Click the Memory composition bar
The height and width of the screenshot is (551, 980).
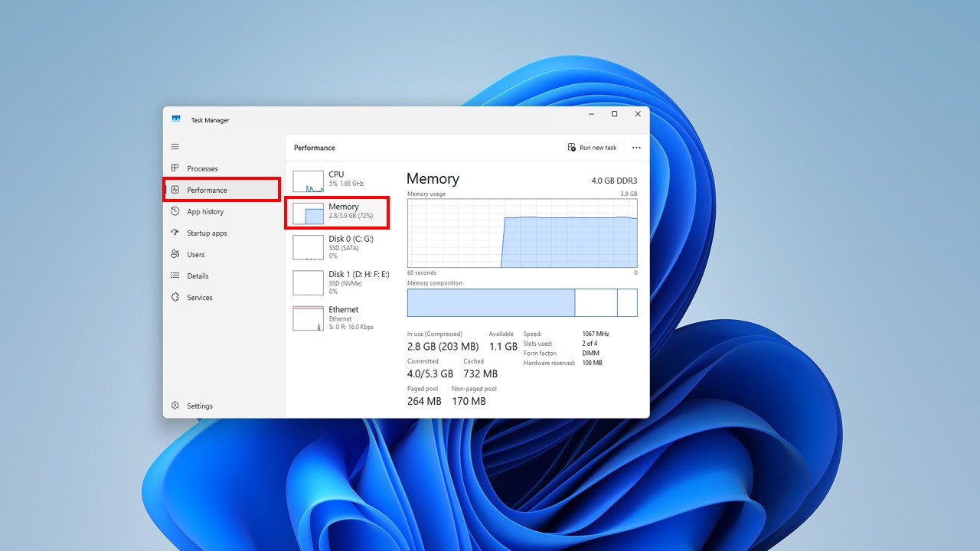coord(522,302)
